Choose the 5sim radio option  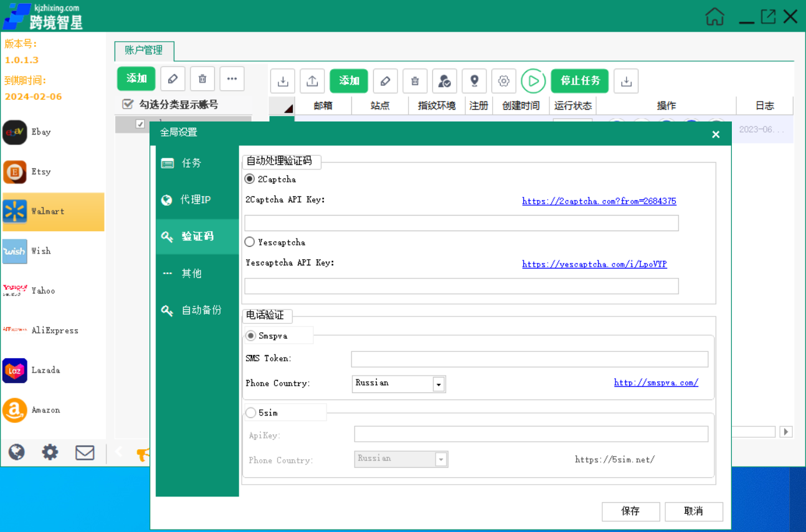click(251, 412)
